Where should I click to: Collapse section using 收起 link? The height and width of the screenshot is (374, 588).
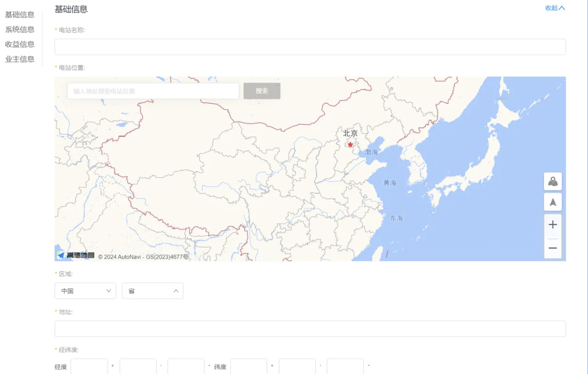(x=555, y=8)
